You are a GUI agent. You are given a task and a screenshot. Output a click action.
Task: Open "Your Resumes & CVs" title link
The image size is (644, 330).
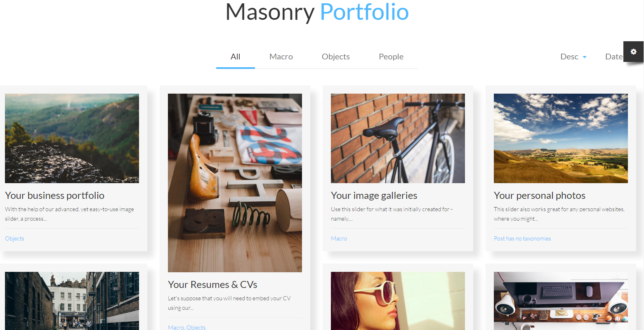[x=212, y=285]
